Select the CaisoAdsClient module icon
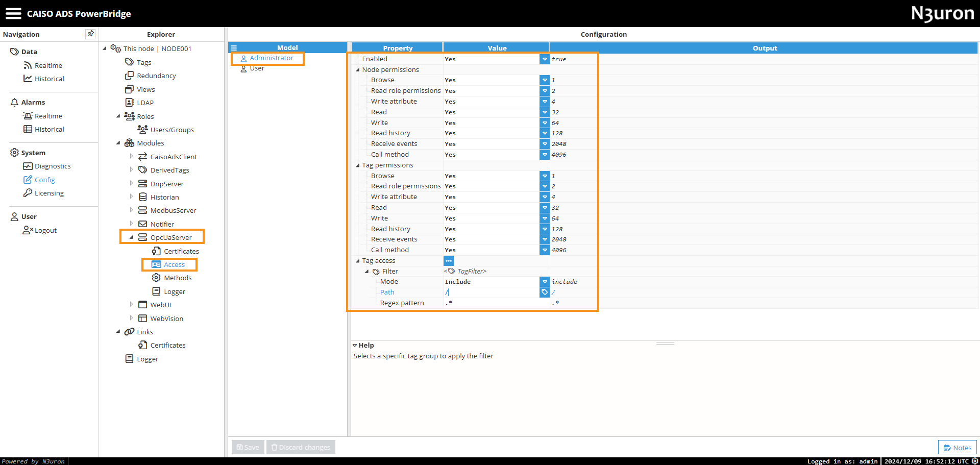980x465 pixels. tap(143, 157)
